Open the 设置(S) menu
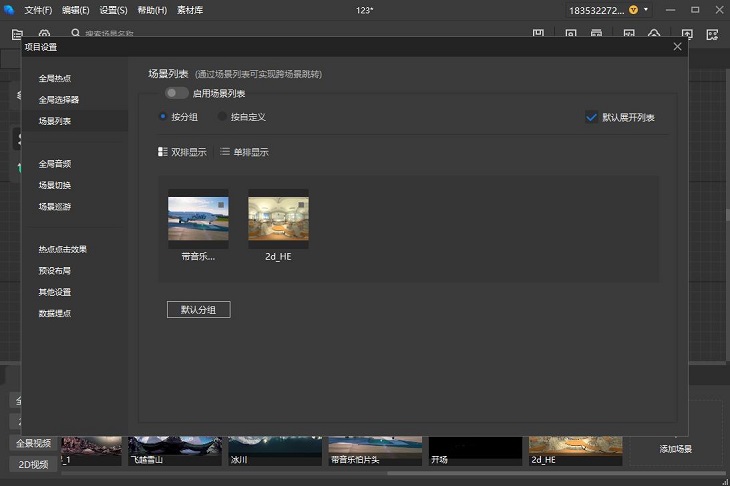730x486 pixels. pos(113,10)
